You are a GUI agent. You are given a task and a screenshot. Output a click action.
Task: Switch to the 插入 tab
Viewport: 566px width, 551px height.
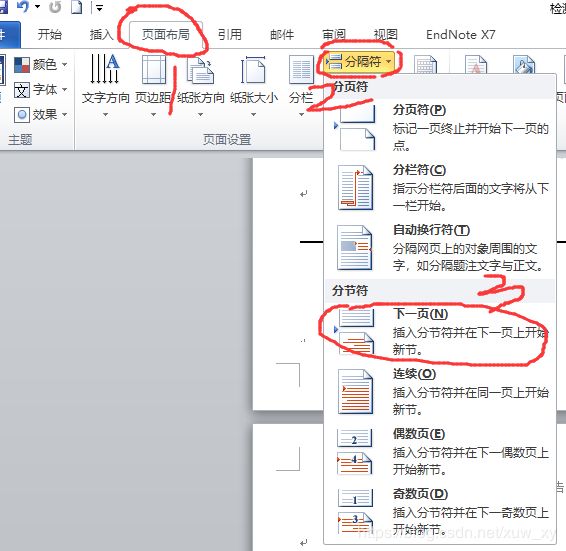tap(101, 35)
